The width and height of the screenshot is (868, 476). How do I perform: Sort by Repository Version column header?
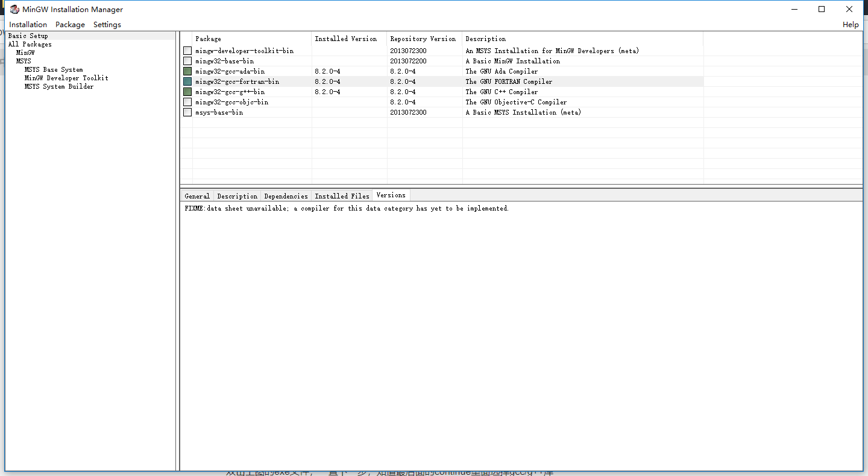tap(425, 39)
